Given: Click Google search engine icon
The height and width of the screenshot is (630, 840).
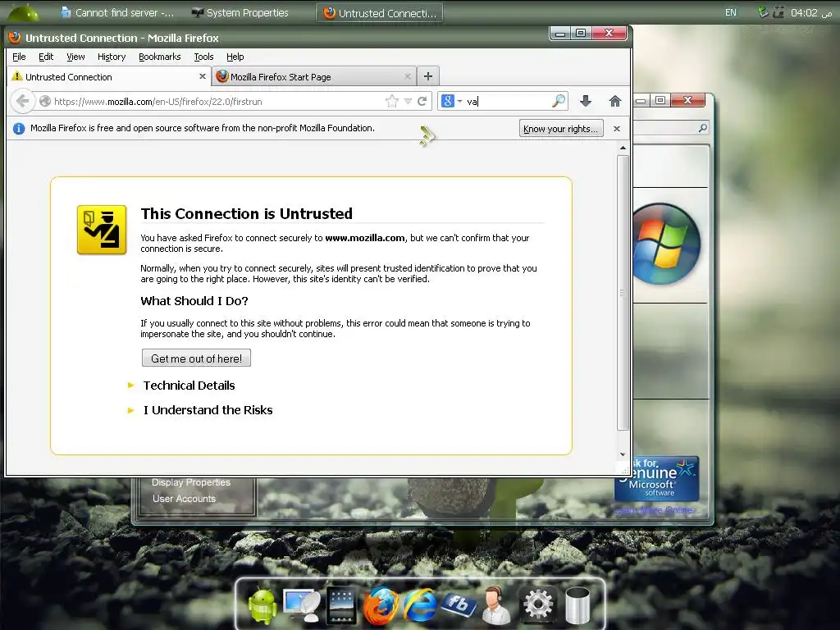Looking at the screenshot, I should (448, 101).
